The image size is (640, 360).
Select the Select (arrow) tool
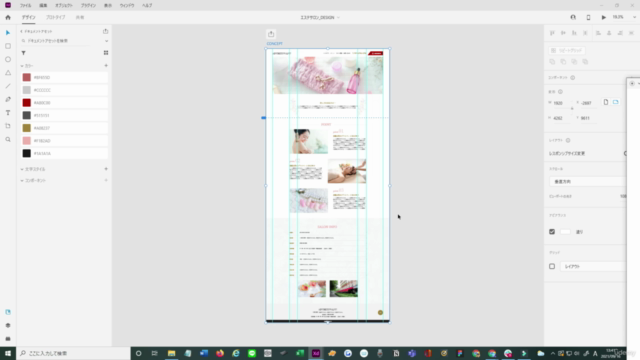coord(8,33)
